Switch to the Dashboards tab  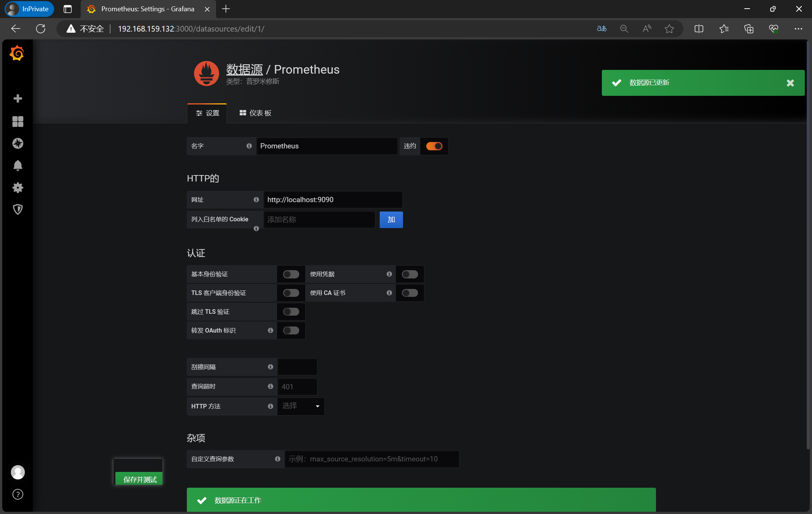click(x=255, y=113)
